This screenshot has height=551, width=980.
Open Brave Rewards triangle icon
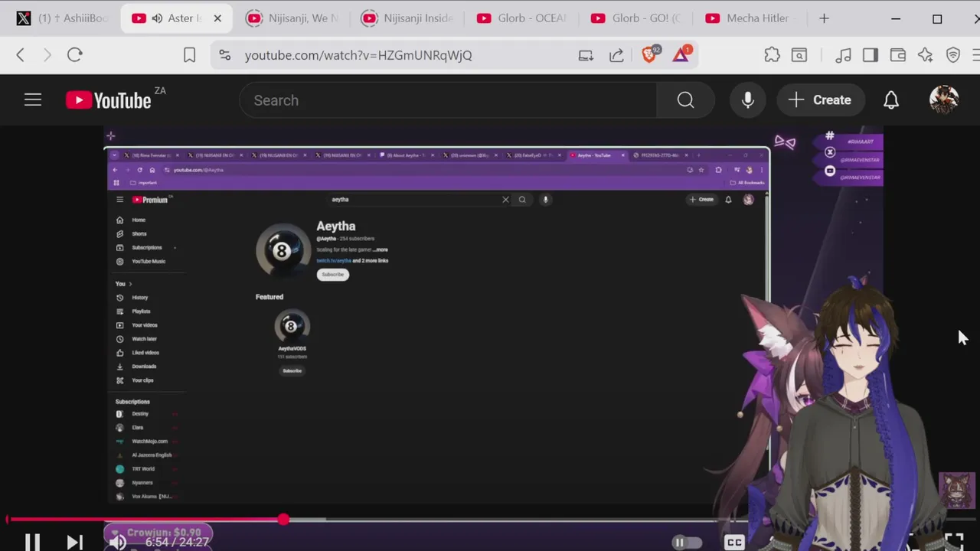[681, 54]
